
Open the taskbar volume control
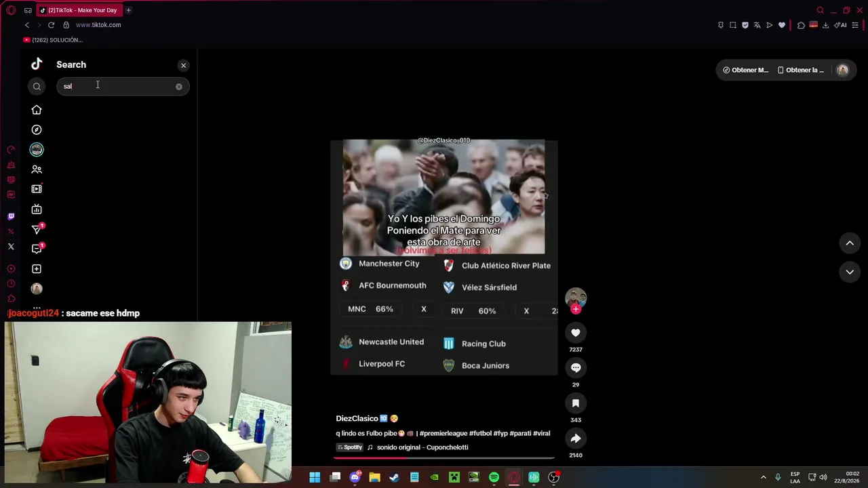(x=823, y=477)
